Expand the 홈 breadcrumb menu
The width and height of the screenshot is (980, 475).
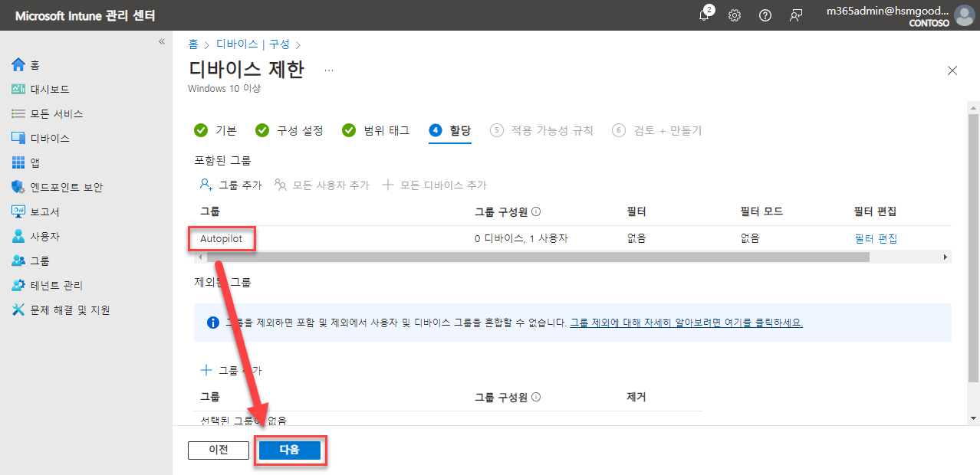(193, 44)
